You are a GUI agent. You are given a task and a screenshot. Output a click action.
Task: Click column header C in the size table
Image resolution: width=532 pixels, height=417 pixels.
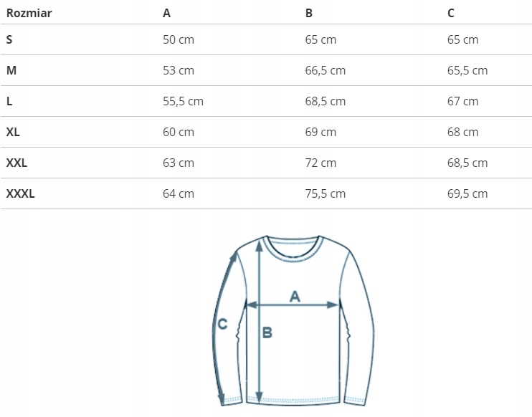pos(451,13)
